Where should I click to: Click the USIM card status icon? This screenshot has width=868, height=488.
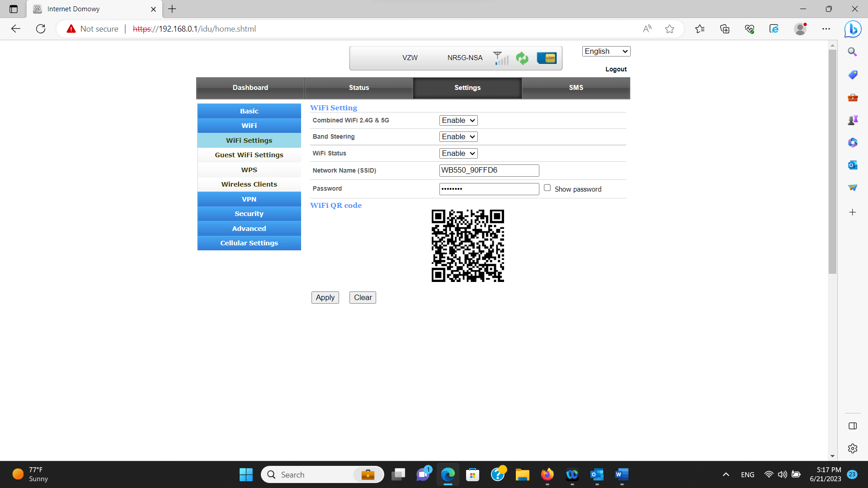click(547, 58)
